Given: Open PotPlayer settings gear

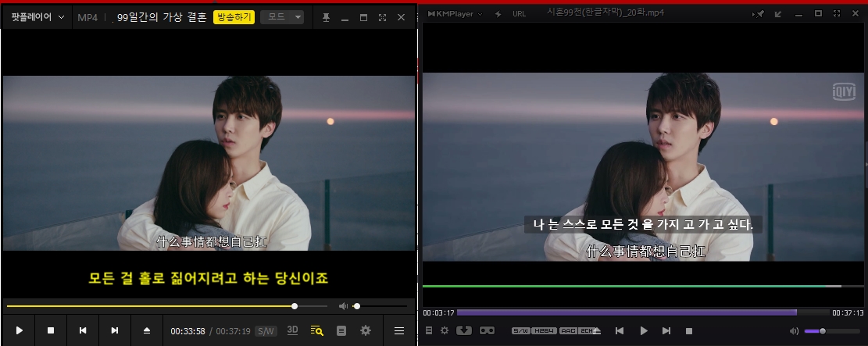Looking at the screenshot, I should tap(366, 330).
